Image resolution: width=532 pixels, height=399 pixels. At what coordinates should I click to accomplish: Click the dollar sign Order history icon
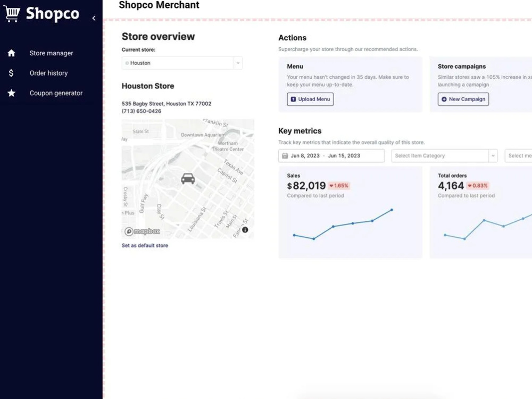point(11,73)
